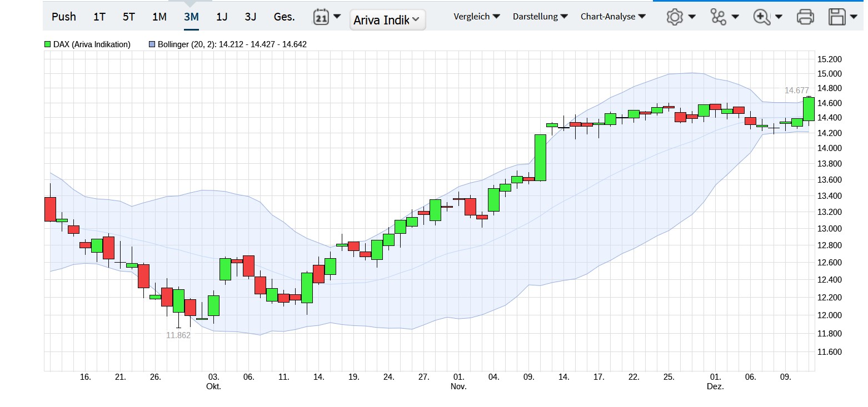
Task: Click the 12.200 y-axis label
Action: (x=830, y=298)
